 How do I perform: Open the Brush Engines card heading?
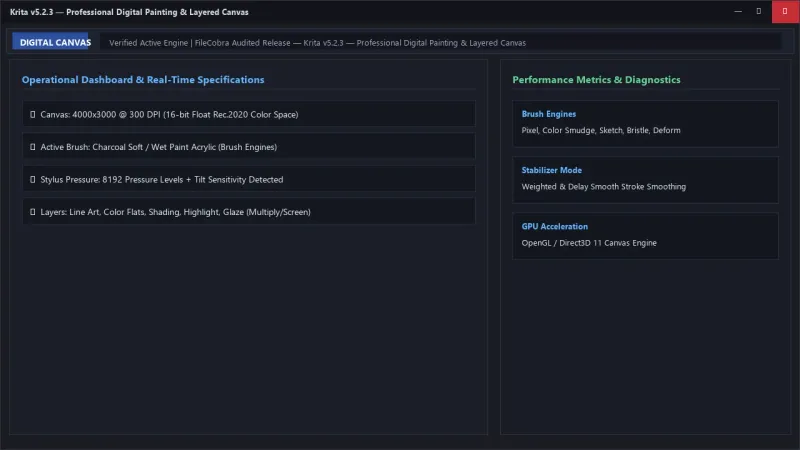548,114
